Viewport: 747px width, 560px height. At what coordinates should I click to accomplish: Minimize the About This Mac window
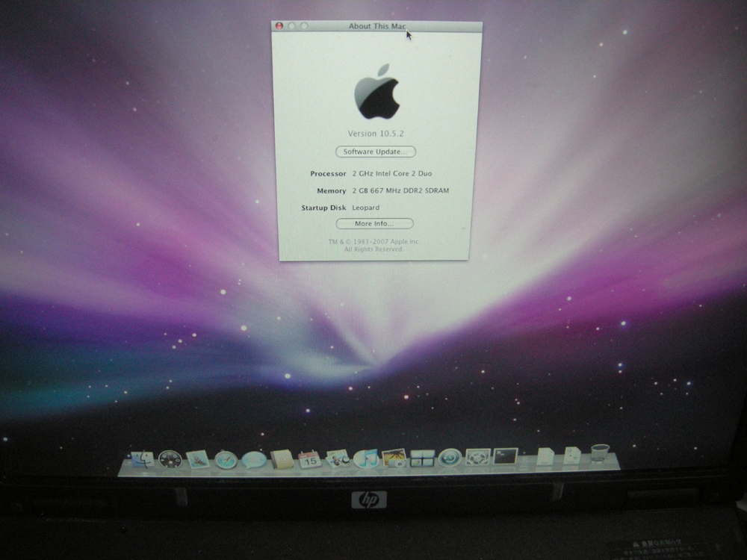pos(291,25)
